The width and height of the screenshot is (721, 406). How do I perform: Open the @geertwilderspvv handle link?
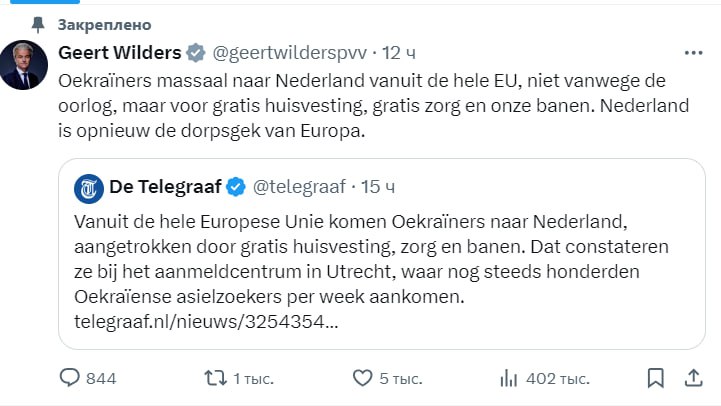coord(288,52)
